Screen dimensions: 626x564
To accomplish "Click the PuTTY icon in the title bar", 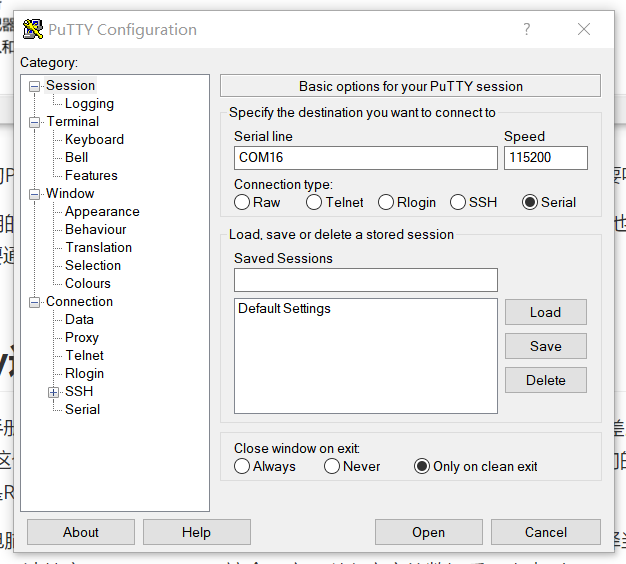I will (33, 29).
